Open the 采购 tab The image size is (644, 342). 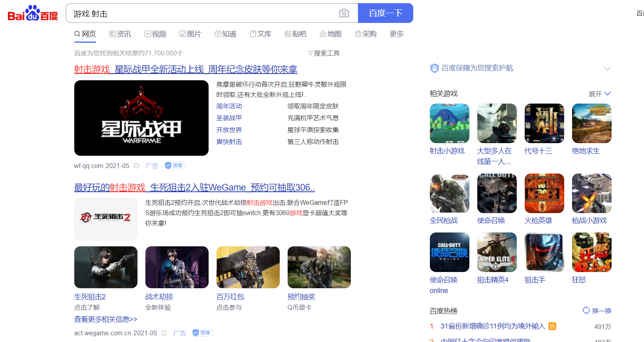pos(365,34)
